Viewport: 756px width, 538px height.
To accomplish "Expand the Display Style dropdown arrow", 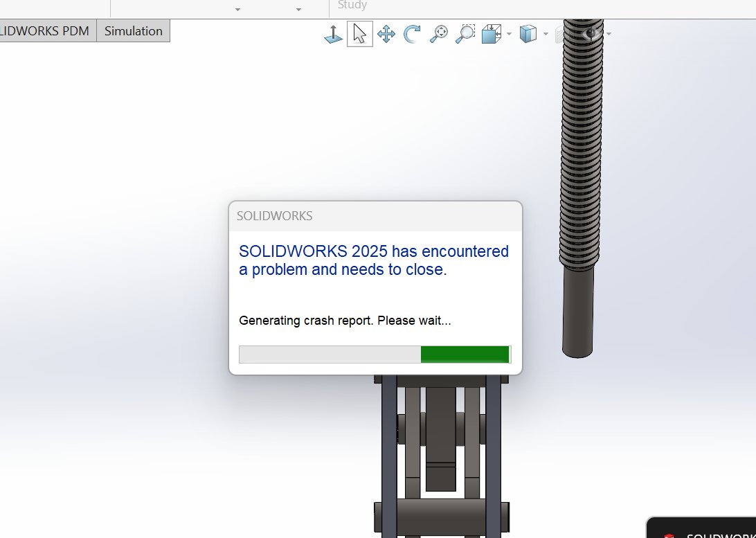I will (546, 34).
